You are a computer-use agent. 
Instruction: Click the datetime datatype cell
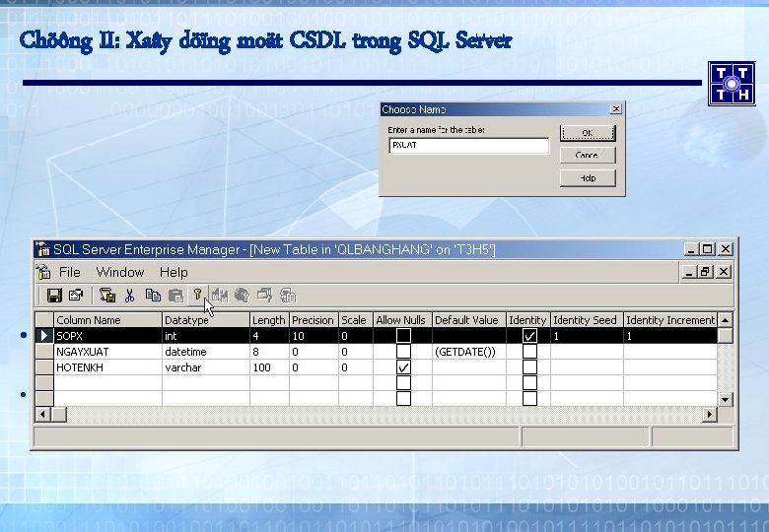click(x=205, y=352)
